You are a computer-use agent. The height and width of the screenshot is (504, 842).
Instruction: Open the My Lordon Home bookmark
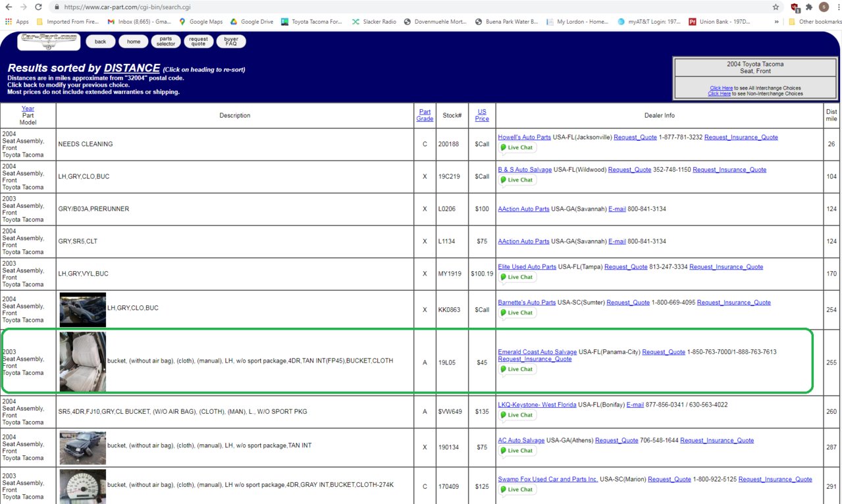tap(577, 22)
